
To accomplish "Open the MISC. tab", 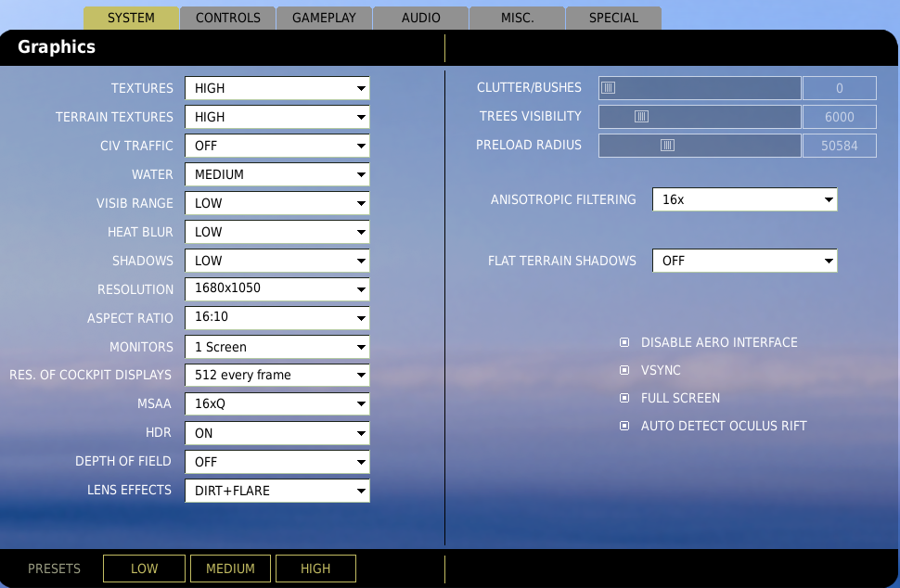I will point(517,18).
